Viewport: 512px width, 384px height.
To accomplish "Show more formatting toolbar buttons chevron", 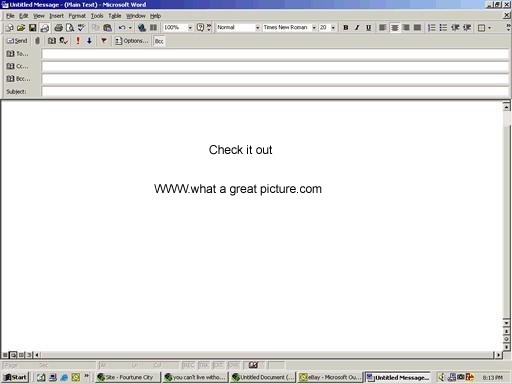I will (x=508, y=28).
